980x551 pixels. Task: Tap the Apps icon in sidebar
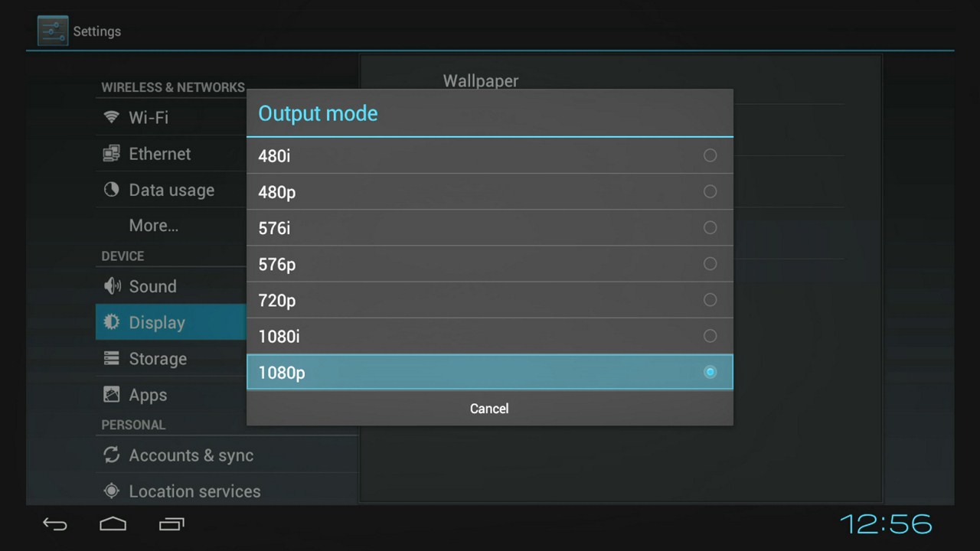112,395
